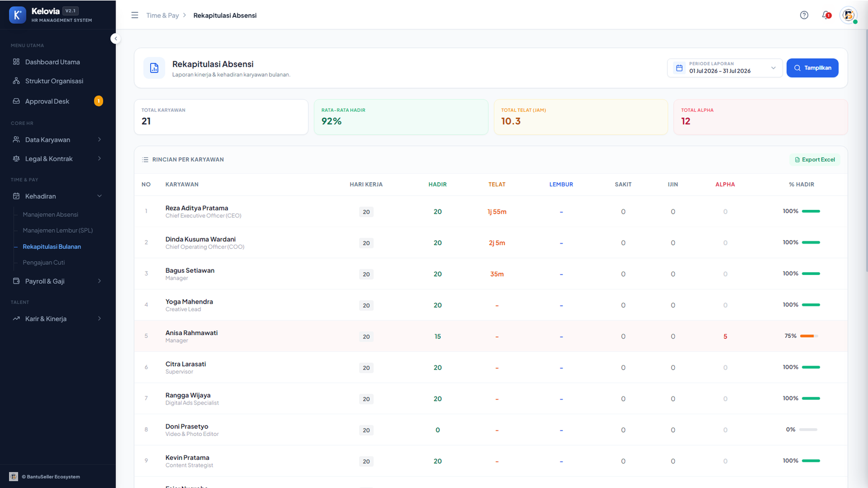Screen dimensions: 868x488
Task: Click the Legal & Kontrak scales icon
Action: point(16,159)
